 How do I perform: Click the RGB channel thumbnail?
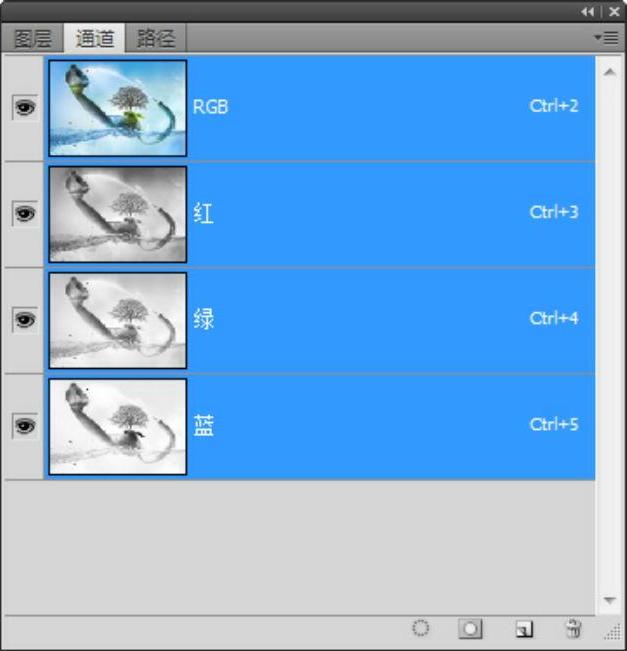118,108
